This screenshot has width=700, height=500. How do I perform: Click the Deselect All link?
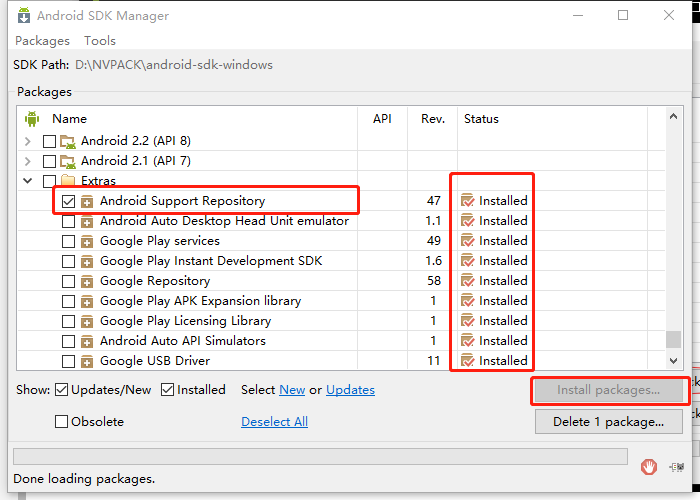point(275,421)
